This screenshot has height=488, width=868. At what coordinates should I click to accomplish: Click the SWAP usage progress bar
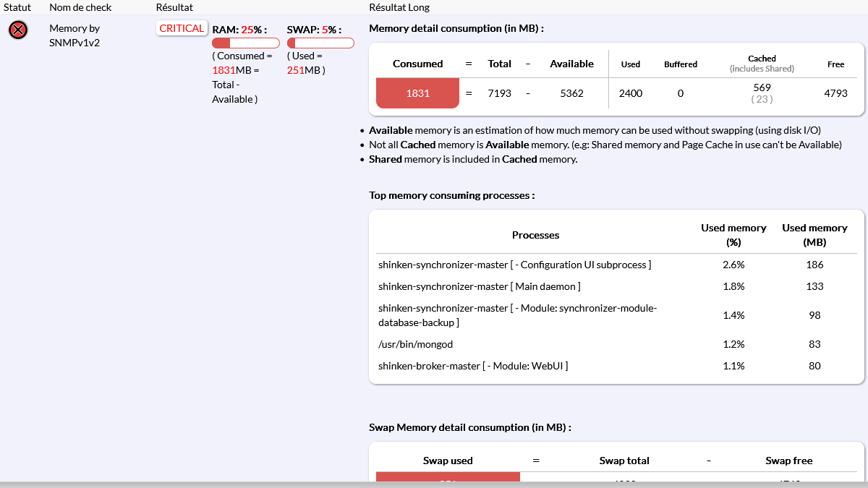tap(320, 43)
